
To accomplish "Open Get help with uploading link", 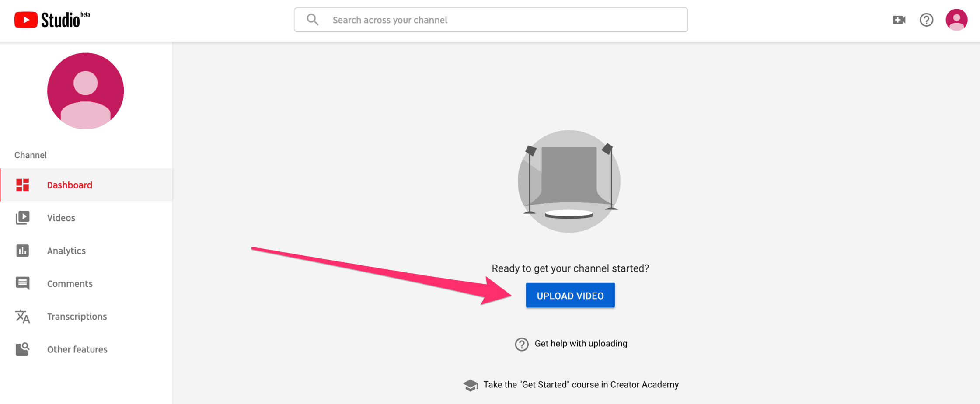I will tap(581, 344).
